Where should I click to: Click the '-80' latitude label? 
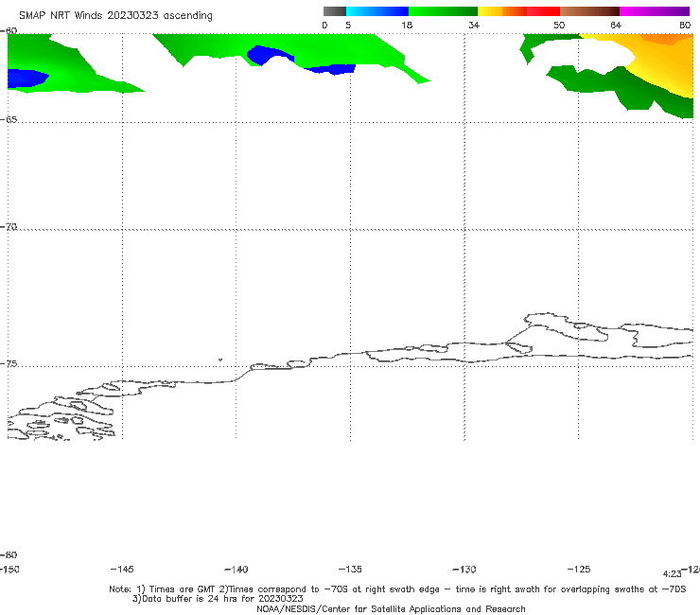(x=9, y=554)
